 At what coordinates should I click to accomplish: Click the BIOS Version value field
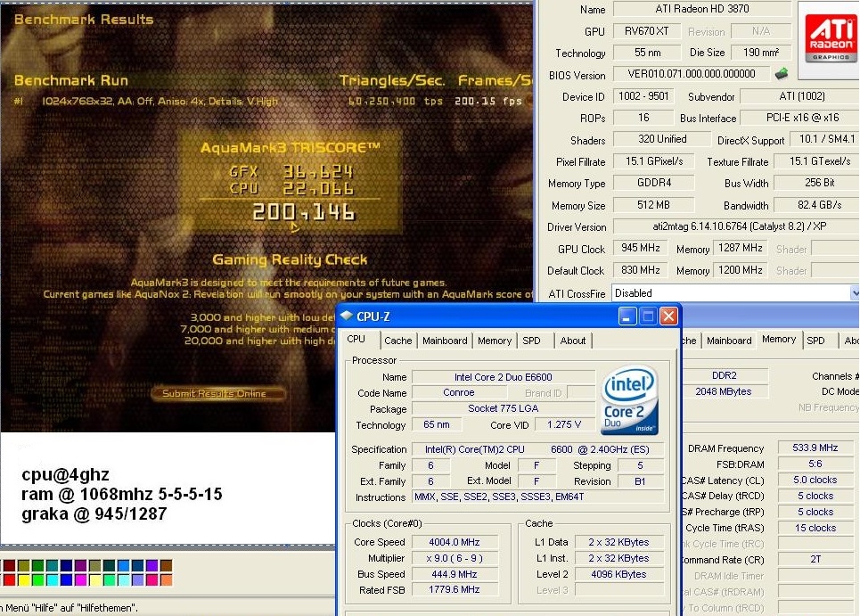pyautogui.click(x=692, y=73)
